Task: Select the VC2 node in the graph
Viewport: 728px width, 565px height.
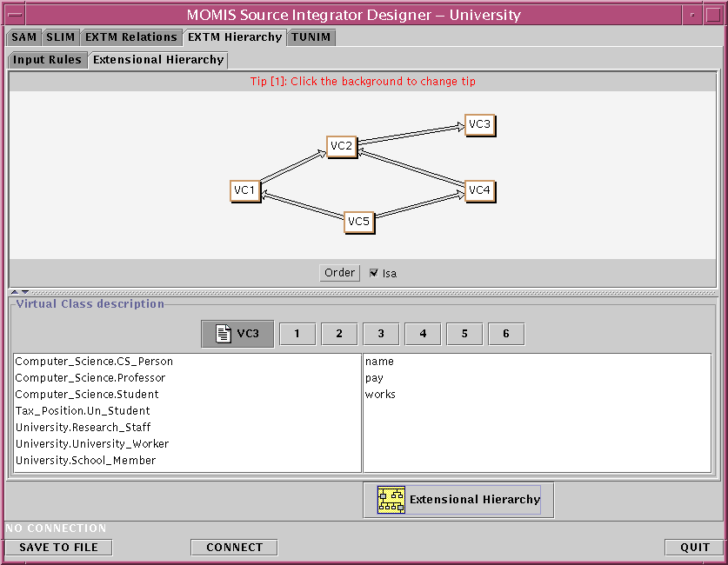Action: pyautogui.click(x=341, y=146)
